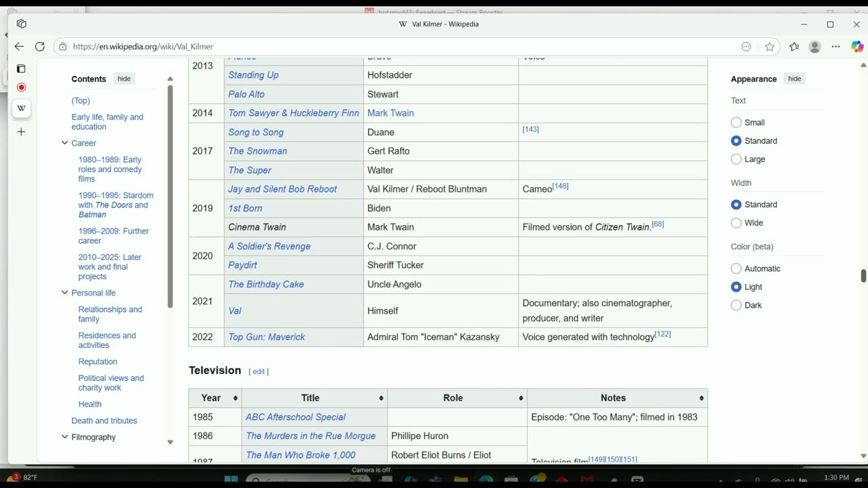Open Jay and Silent Bob Reboot link
The height and width of the screenshot is (488, 868).
pos(282,189)
